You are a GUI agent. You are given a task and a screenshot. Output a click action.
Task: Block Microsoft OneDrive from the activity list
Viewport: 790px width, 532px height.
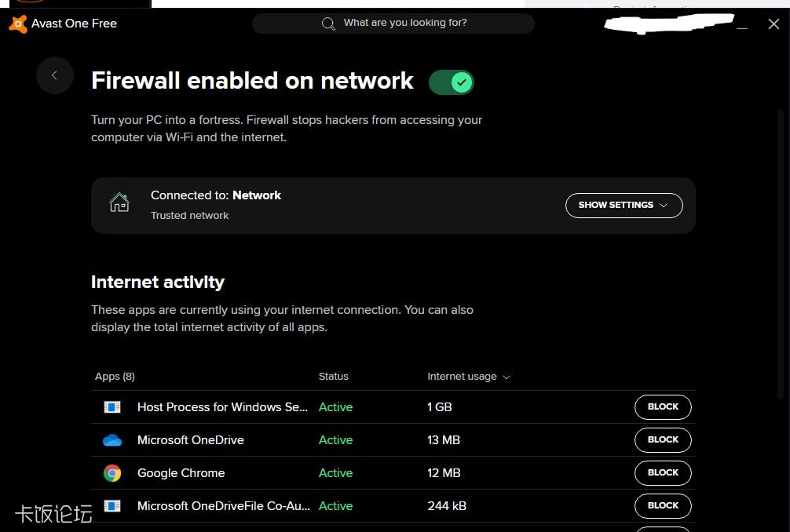pyautogui.click(x=662, y=439)
